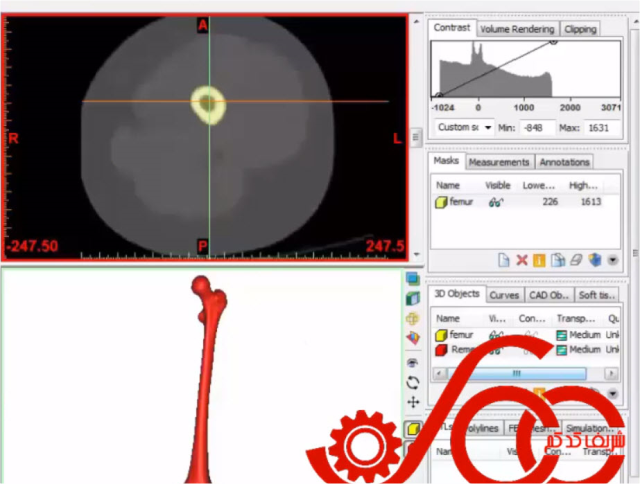Screen dimensions: 640x484
Task: Open the CAD Objects tab
Action: 549,295
